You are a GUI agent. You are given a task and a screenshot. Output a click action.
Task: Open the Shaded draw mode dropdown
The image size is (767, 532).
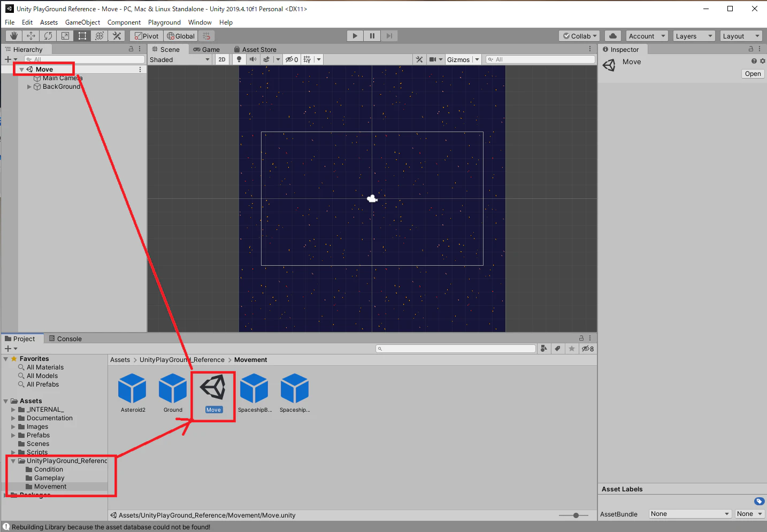coord(180,59)
